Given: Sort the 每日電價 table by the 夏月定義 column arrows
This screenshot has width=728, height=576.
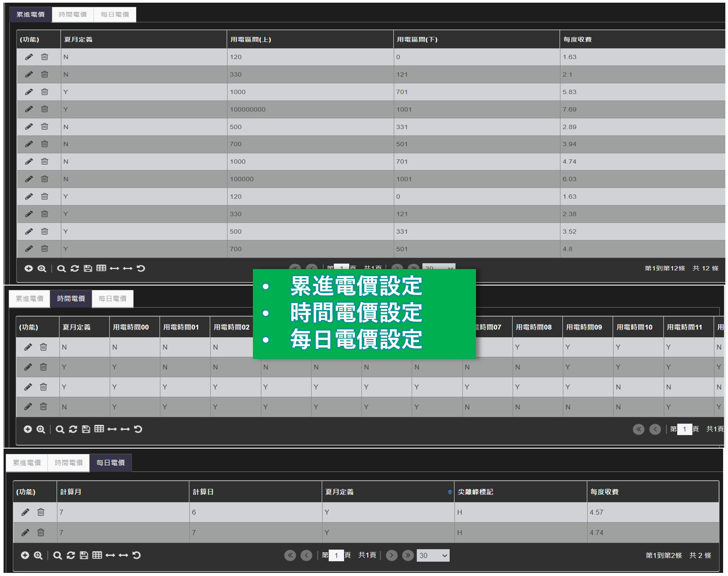Looking at the screenshot, I should 450,492.
